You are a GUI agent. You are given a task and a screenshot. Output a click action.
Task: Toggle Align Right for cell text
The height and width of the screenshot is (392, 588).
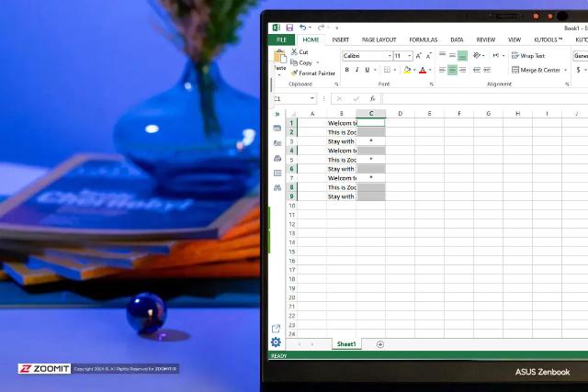(x=463, y=70)
